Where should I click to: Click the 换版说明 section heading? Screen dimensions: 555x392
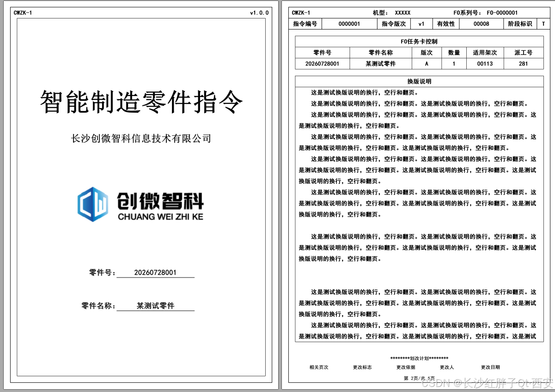click(x=419, y=81)
